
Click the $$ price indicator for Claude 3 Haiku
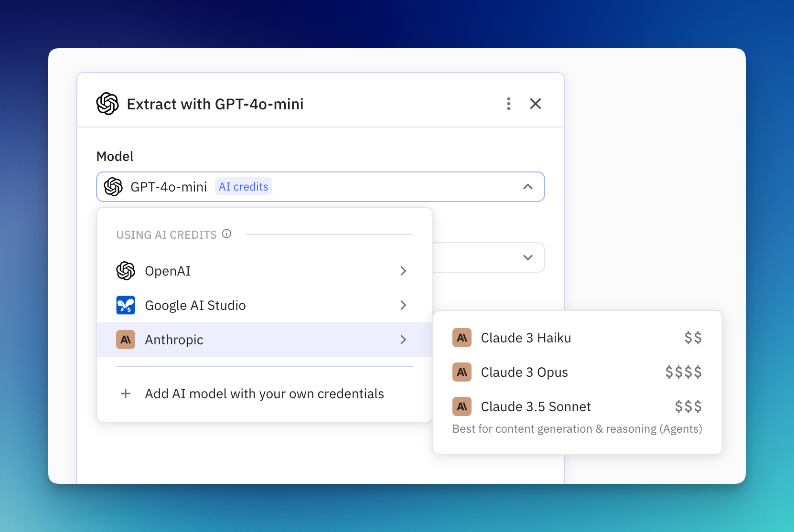tap(693, 338)
